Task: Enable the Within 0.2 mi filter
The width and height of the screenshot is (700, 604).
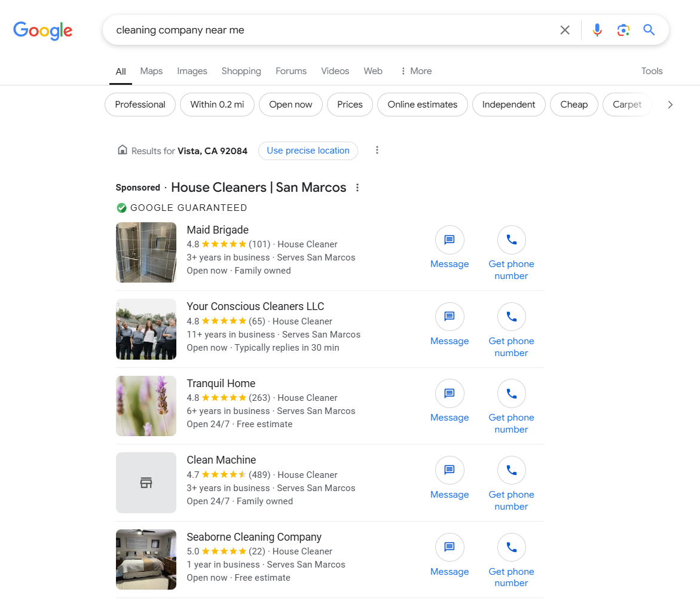Action: click(x=217, y=105)
